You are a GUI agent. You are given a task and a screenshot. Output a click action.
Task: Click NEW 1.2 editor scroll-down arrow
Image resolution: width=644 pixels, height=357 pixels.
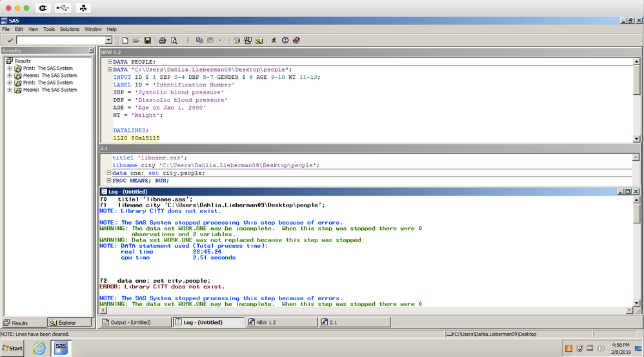636,139
